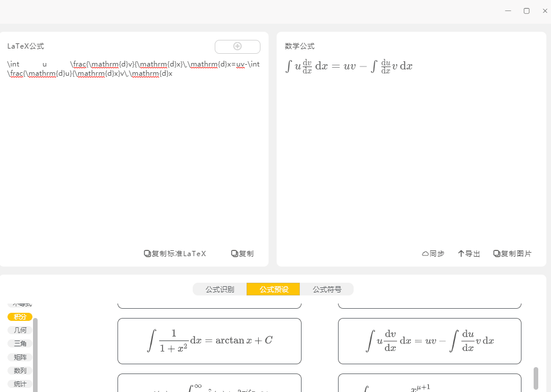Viewport: 551px width, 392px height.
Task: Switch to the 公式识别 tab
Action: tap(219, 289)
